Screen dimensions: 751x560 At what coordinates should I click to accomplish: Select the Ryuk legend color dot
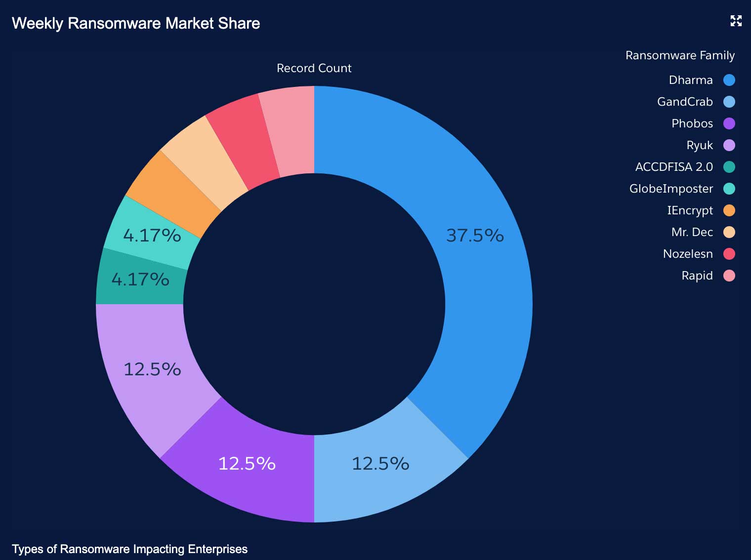tap(729, 145)
